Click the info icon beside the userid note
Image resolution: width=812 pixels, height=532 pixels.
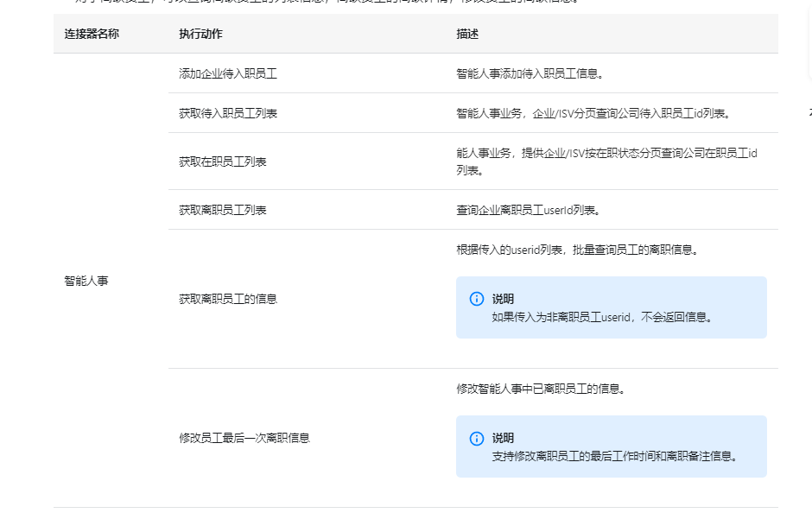tap(477, 299)
